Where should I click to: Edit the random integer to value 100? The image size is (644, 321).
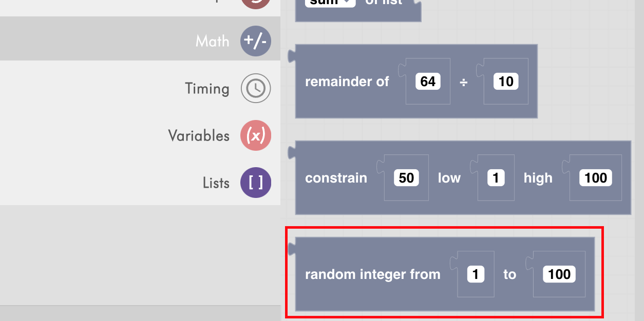coord(559,274)
